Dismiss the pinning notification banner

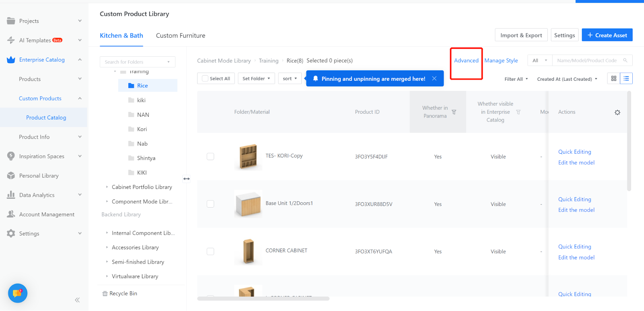pos(434,78)
